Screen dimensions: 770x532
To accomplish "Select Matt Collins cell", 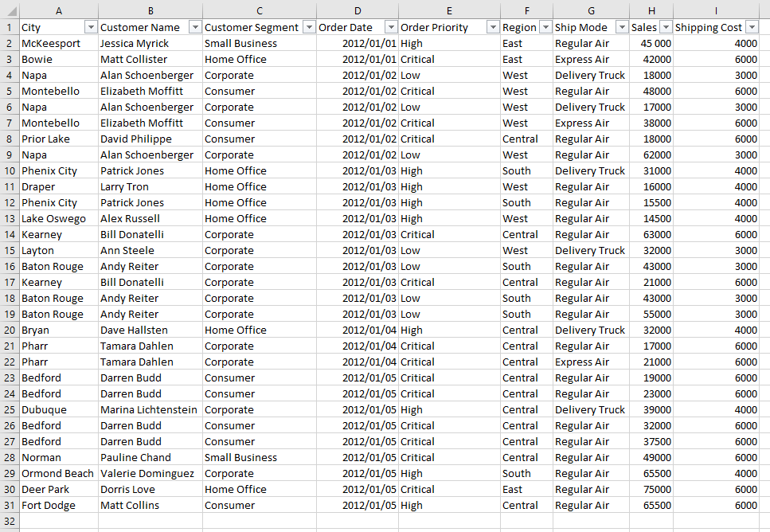I will tap(150, 506).
